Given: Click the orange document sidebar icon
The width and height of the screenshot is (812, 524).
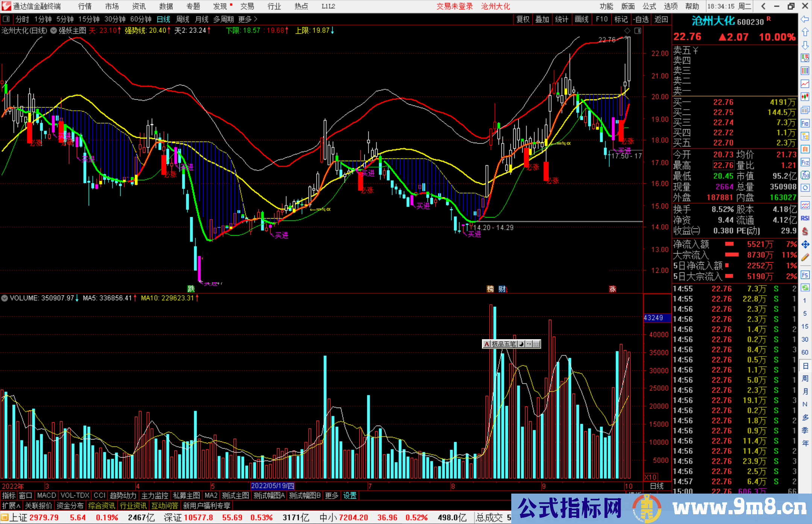Looking at the screenshot, I should pyautogui.click(x=805, y=149).
